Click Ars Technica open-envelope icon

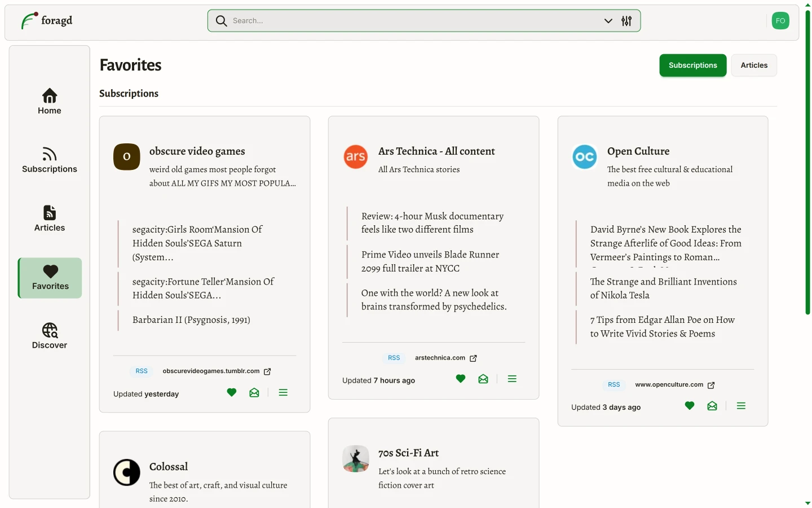click(483, 379)
